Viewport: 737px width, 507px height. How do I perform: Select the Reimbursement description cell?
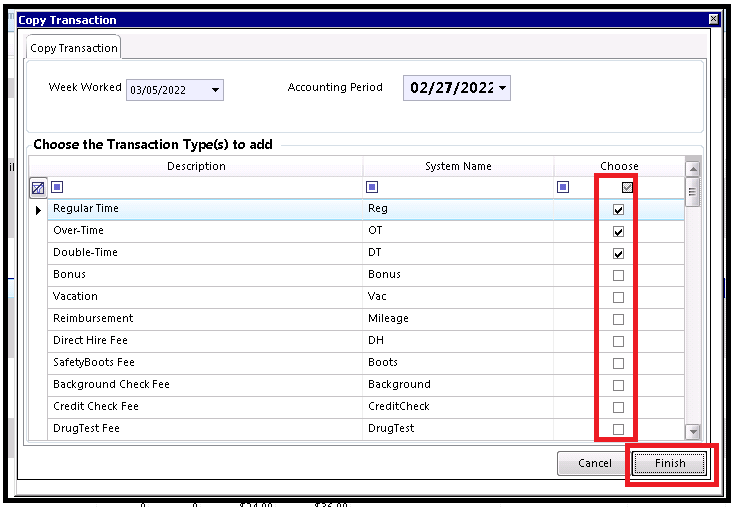[x=205, y=320]
